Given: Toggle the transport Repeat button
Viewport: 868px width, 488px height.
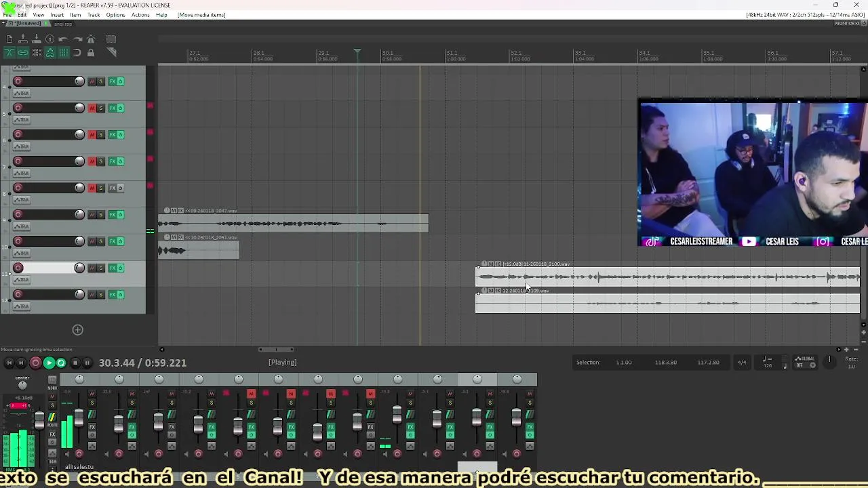Looking at the screenshot, I should pyautogui.click(x=61, y=363).
